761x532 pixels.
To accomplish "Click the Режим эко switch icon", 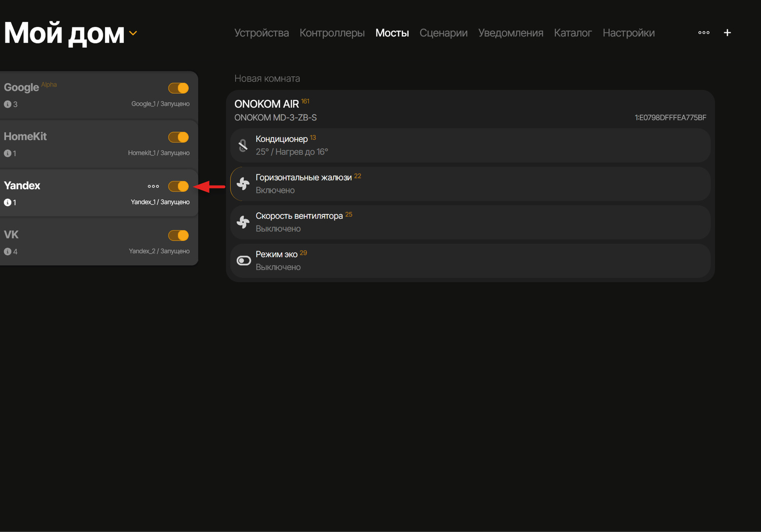I will pos(244,261).
